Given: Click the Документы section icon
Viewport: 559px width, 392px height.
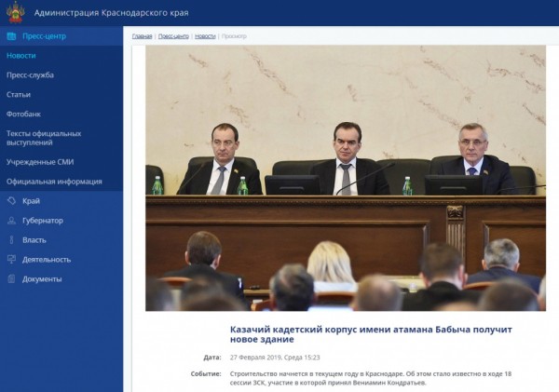Looking at the screenshot, I should (x=11, y=279).
